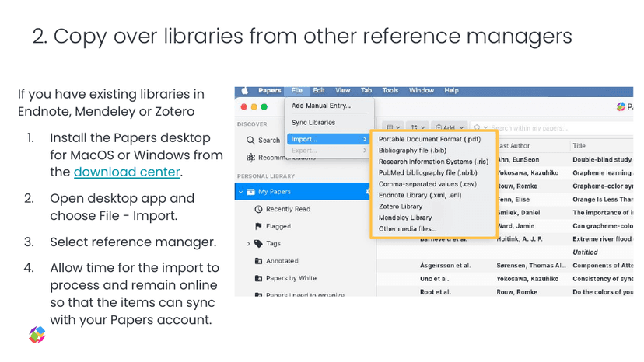The height and width of the screenshot is (362, 644).
Task: Click the My Papers gear settings icon
Action: pos(369,191)
